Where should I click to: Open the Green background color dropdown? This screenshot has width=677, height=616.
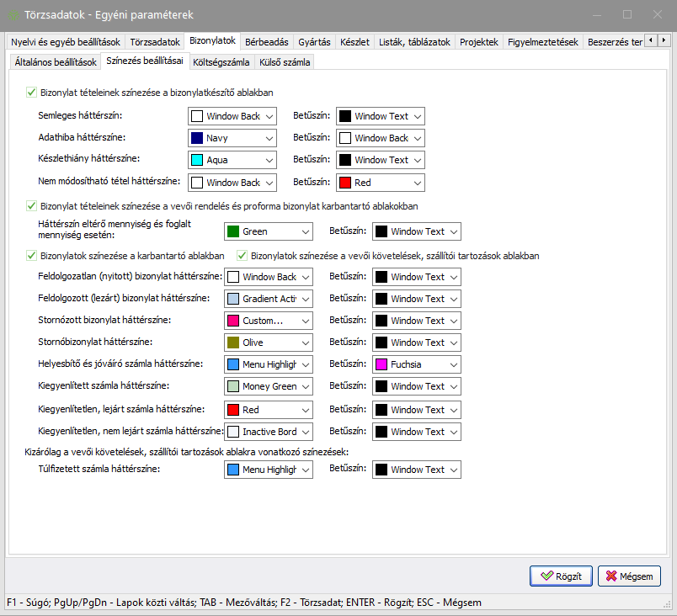pyautogui.click(x=304, y=231)
